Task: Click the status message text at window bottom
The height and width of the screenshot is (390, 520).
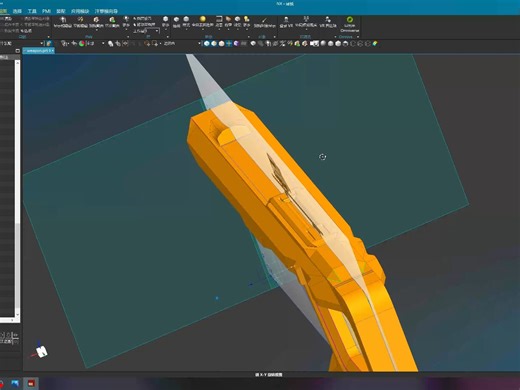Action: tap(269, 375)
